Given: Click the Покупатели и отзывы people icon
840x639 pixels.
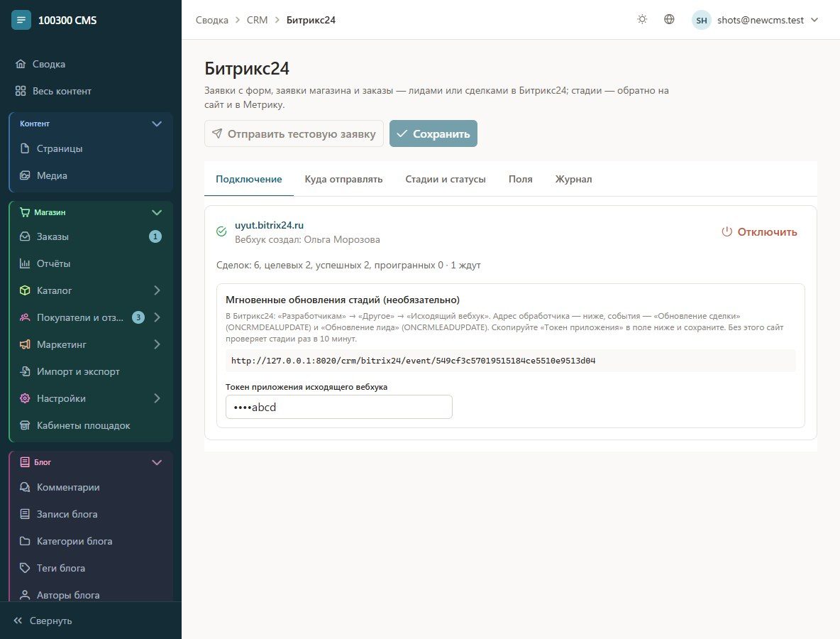Looking at the screenshot, I should click(25, 317).
